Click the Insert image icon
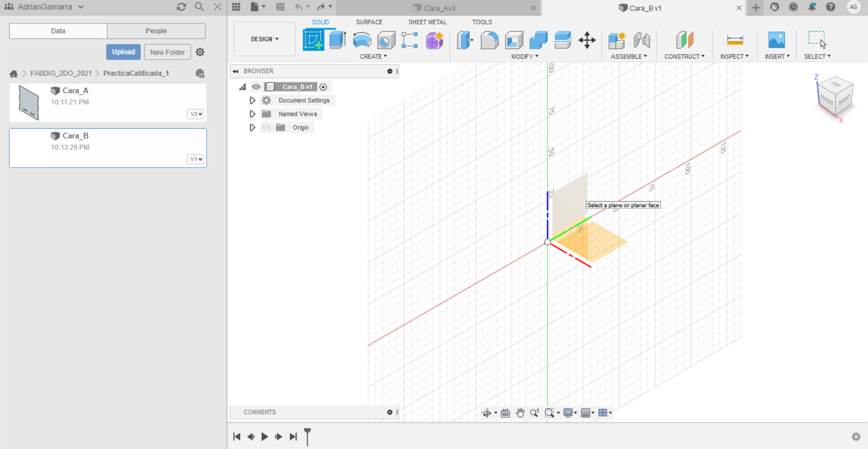The height and width of the screenshot is (449, 868). (776, 40)
